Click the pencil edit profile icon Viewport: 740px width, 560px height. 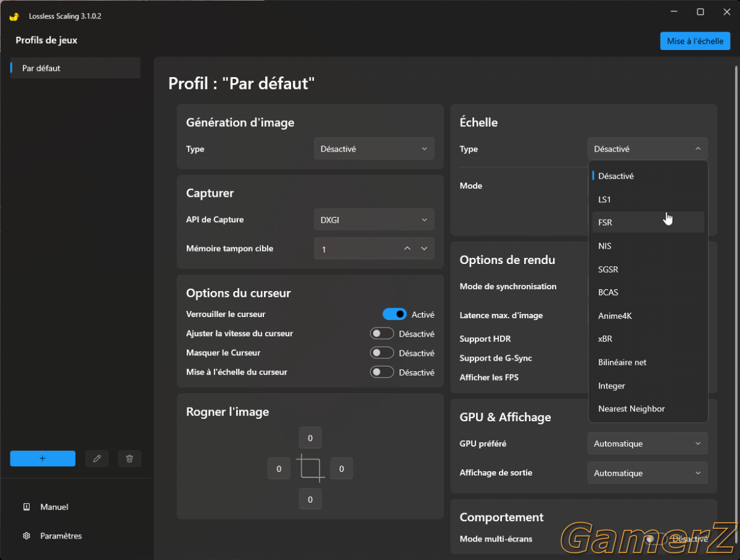[97, 458]
